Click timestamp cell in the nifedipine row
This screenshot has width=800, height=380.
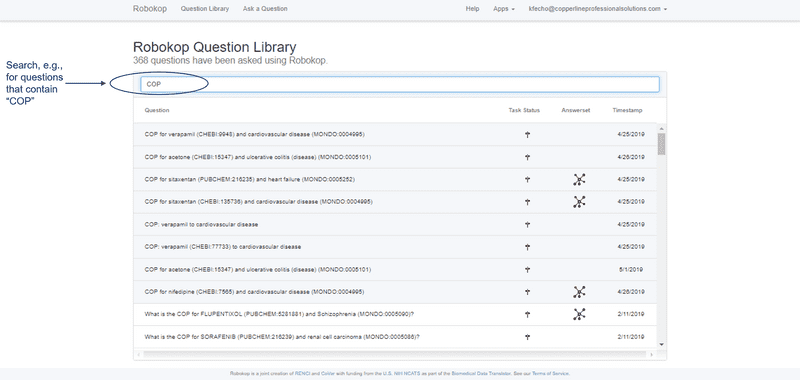click(x=631, y=292)
